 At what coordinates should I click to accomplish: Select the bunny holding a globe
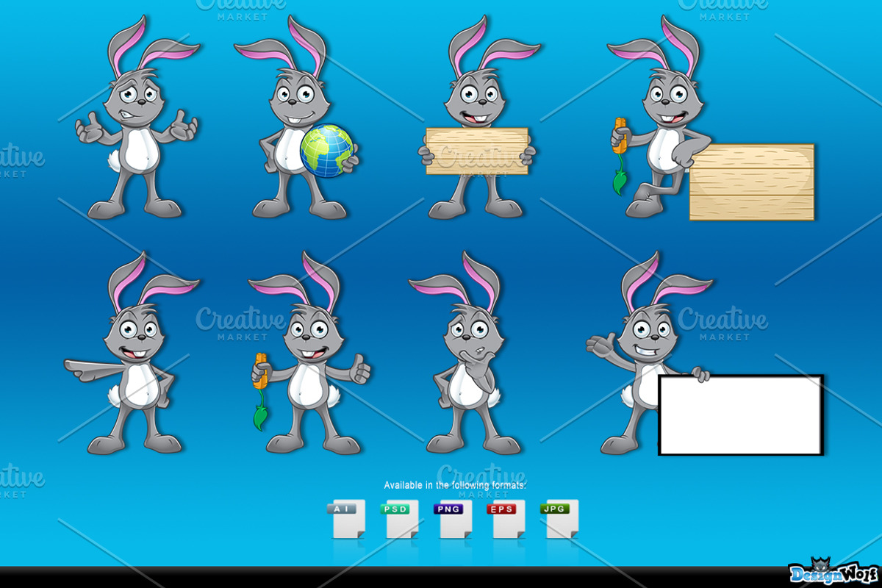295,118
